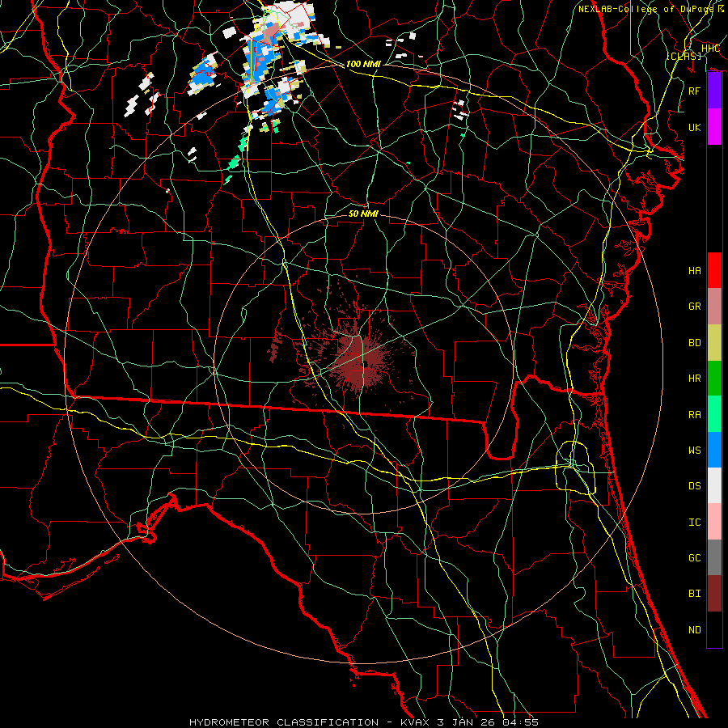This screenshot has width=728, height=728.
Task: Click the HHC product label
Action: coord(710,49)
